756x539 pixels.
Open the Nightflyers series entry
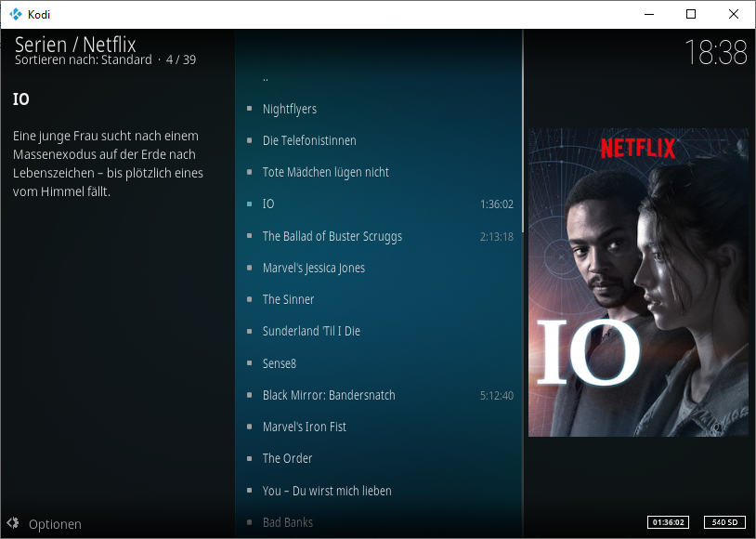click(379, 109)
